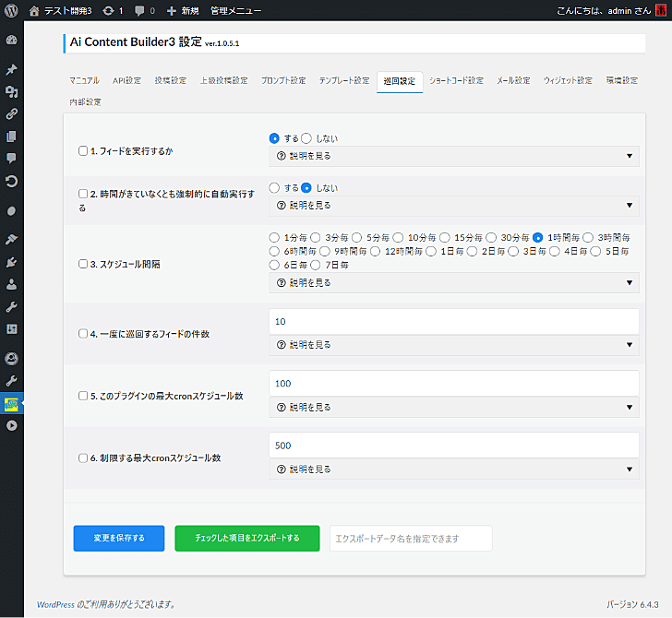Expand 説明を見る under value 500
672x618 pixels.
pos(454,469)
